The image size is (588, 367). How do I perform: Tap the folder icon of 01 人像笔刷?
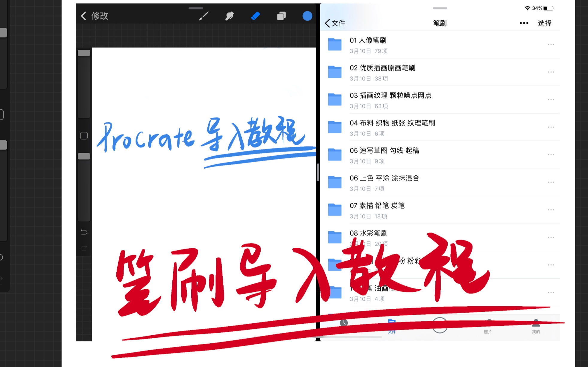(x=335, y=44)
